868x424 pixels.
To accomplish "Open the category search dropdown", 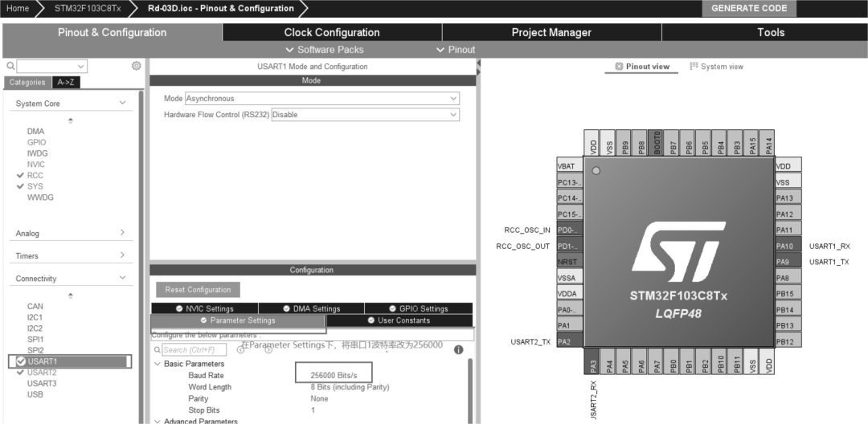I will (81, 67).
